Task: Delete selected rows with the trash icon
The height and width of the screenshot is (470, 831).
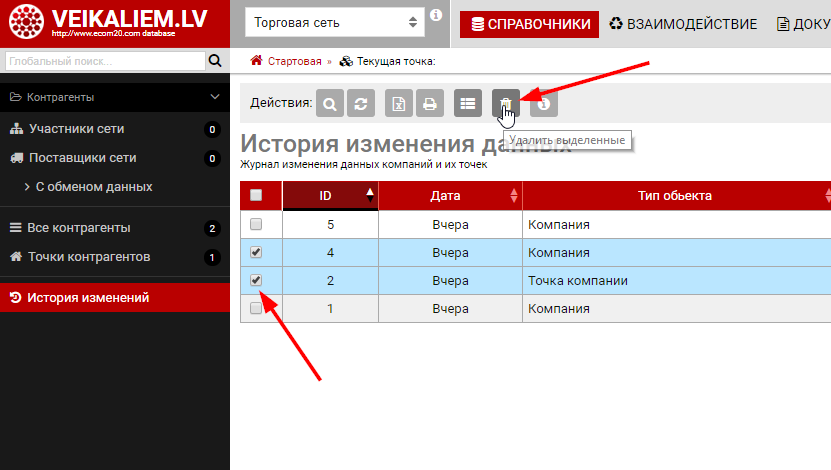Action: [506, 103]
